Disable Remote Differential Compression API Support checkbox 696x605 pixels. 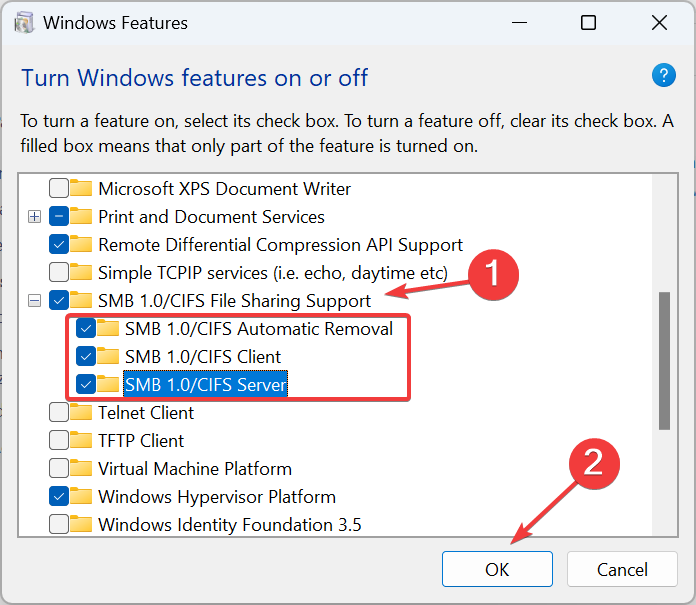[59, 244]
